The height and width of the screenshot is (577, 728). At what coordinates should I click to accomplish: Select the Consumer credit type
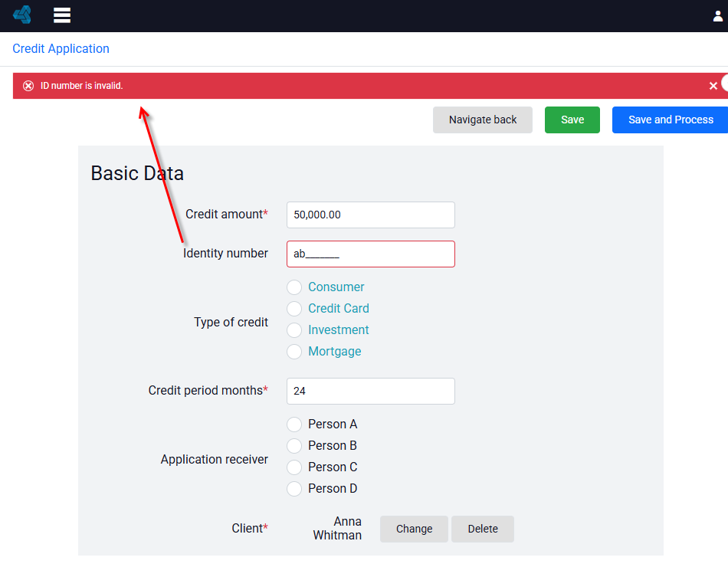tap(294, 287)
